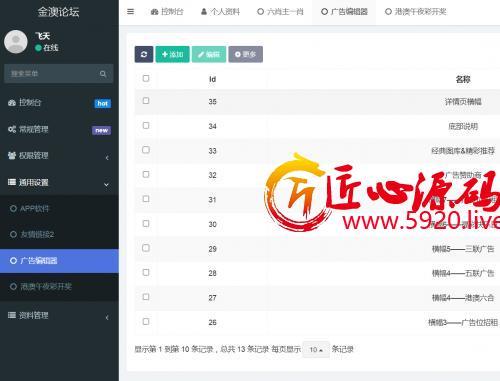Collapse the 通用设置 sidebar menu
The height and width of the screenshot is (381, 500).
click(59, 182)
